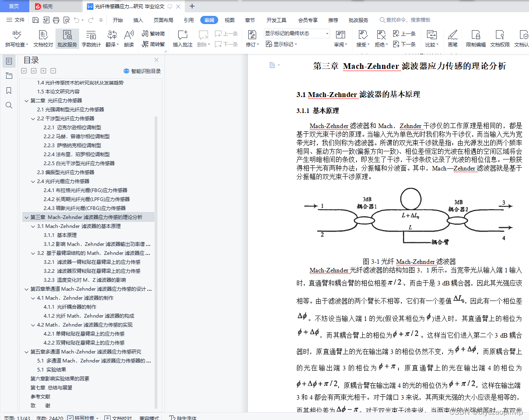Start 朗读 read aloud
Screen dimensions: 529x420
point(129,39)
